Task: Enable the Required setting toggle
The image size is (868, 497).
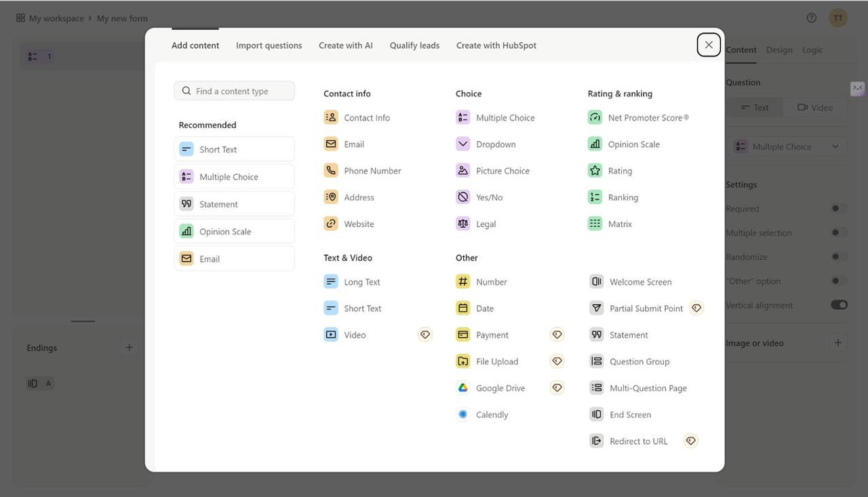Action: [839, 208]
